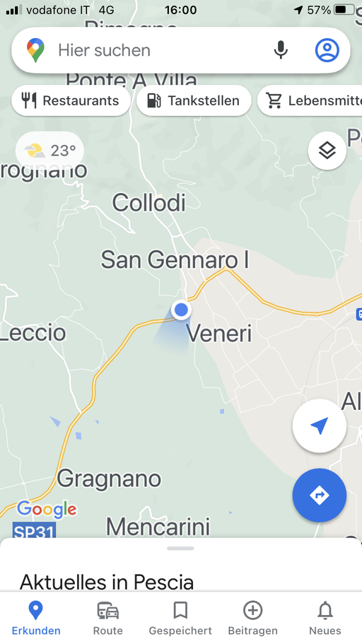
Task: Select the Restaurants filter chip
Action: pyautogui.click(x=71, y=100)
